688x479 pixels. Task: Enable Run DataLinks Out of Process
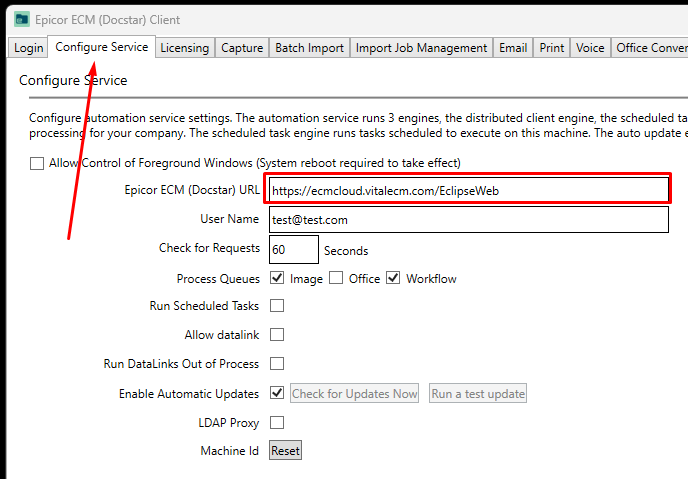[x=277, y=363]
